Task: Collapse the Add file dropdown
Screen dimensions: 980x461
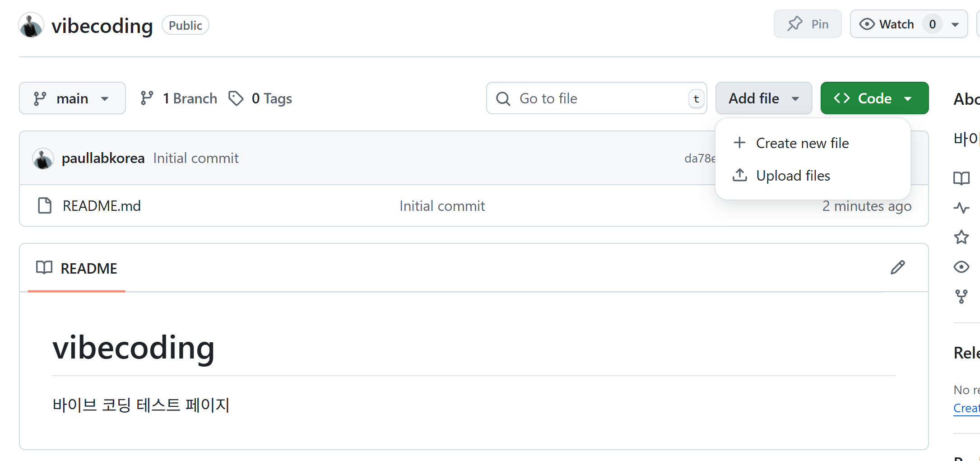Action: (763, 98)
